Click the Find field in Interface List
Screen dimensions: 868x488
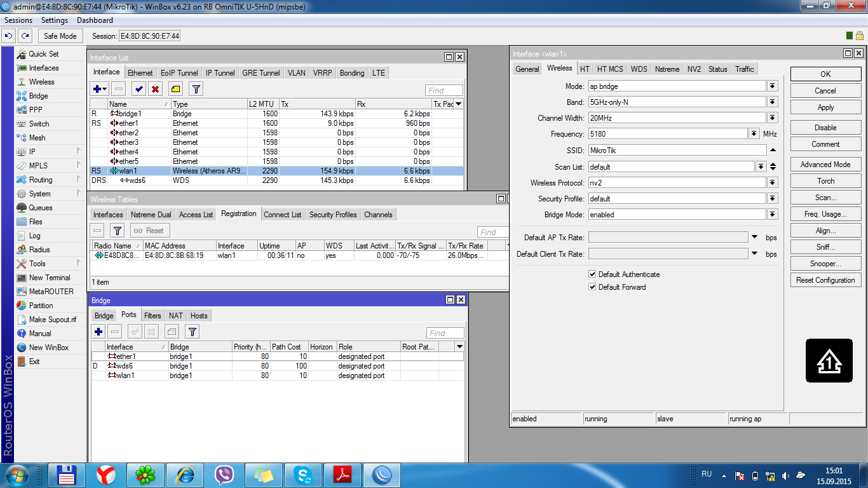tap(445, 91)
